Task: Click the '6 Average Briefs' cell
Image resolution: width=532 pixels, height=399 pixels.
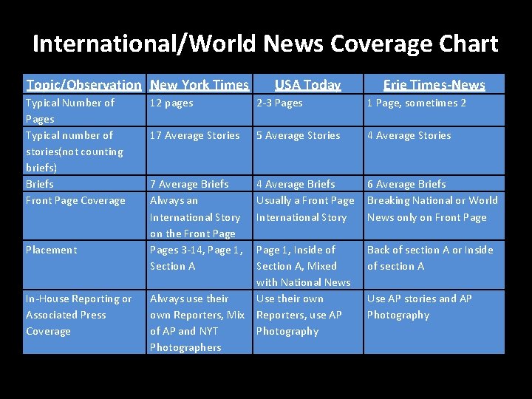Action: (434, 183)
